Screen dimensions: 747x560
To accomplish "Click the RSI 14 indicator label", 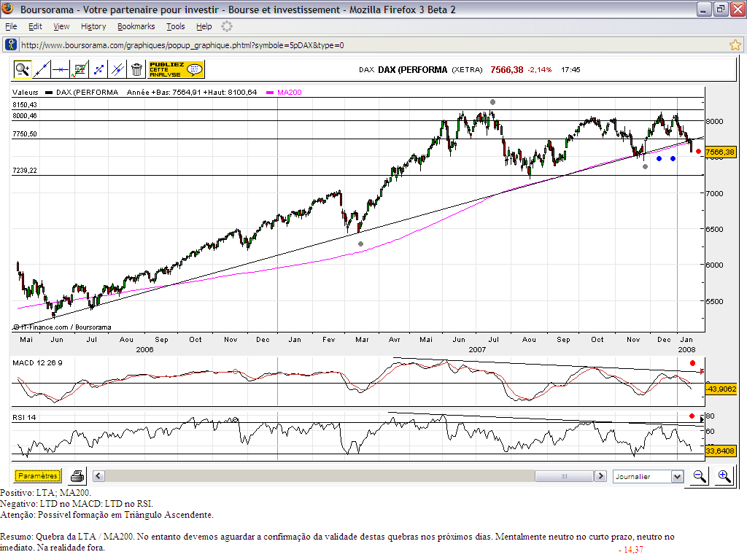I will tap(24, 418).
